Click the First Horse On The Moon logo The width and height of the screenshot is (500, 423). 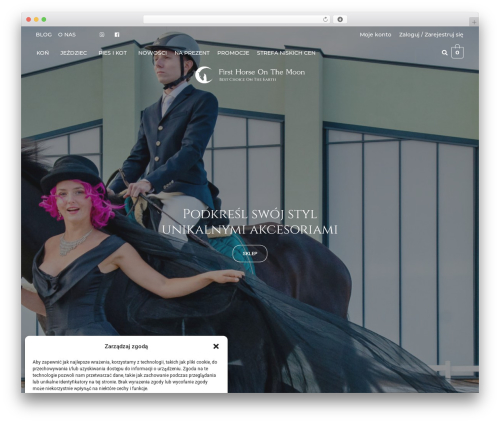tap(250, 75)
